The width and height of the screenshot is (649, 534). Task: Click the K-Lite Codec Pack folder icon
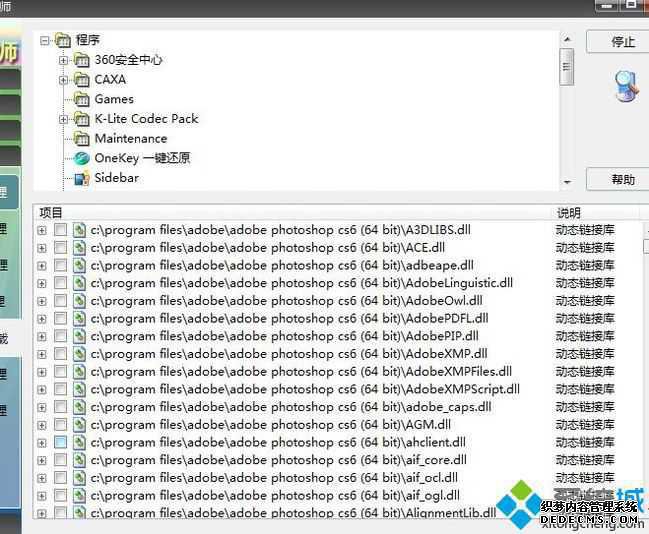tap(82, 119)
